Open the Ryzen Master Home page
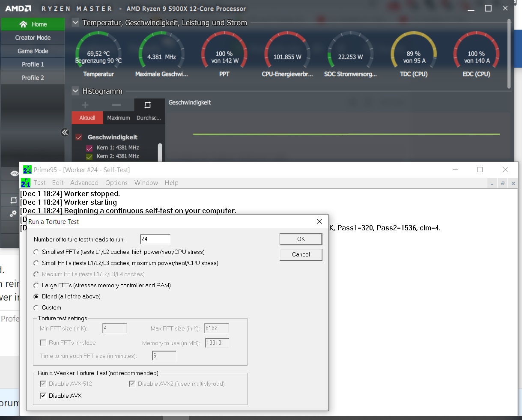Image resolution: width=522 pixels, height=420 pixels. point(33,24)
